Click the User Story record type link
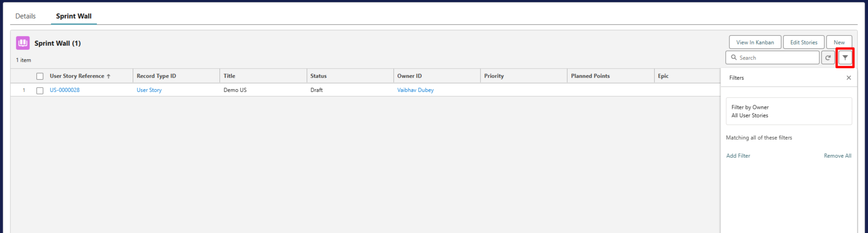This screenshot has height=233, width=868. pyautogui.click(x=149, y=90)
